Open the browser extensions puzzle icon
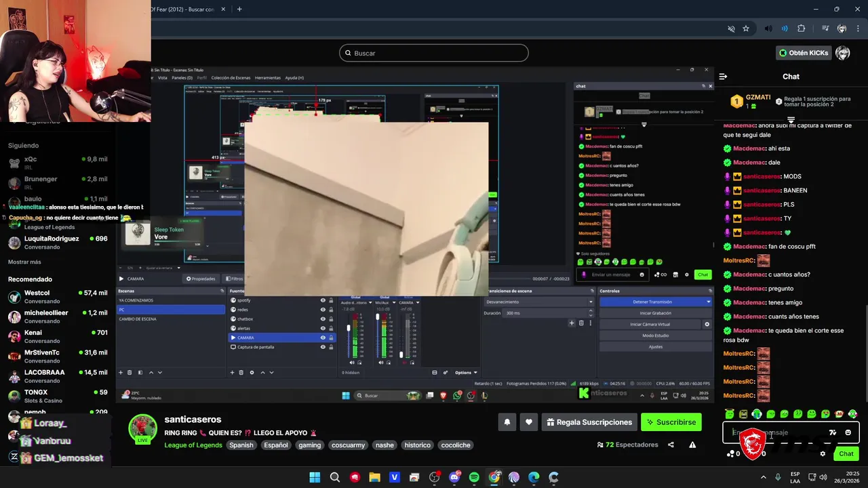This screenshot has width=868, height=488. point(802,28)
